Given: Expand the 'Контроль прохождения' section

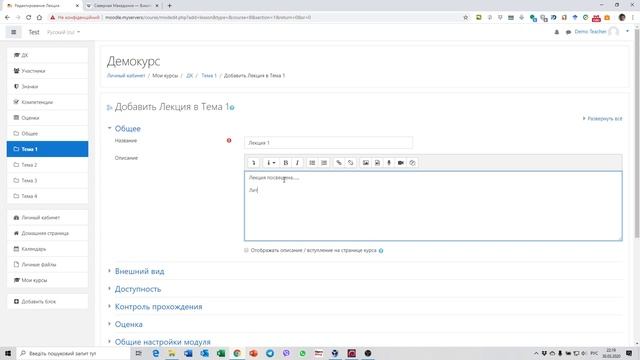Looking at the screenshot, I should click(158, 307).
